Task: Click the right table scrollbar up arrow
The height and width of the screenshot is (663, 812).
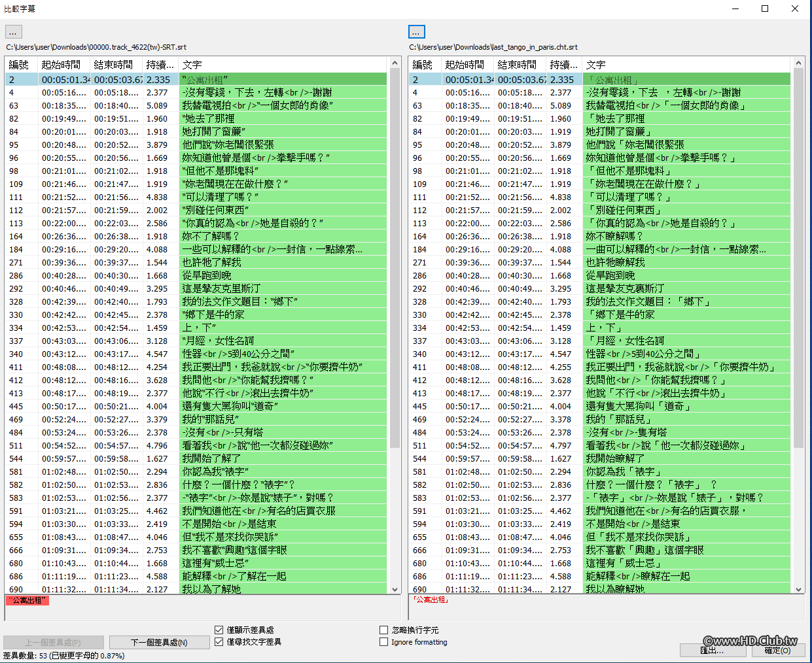Action: coord(799,61)
